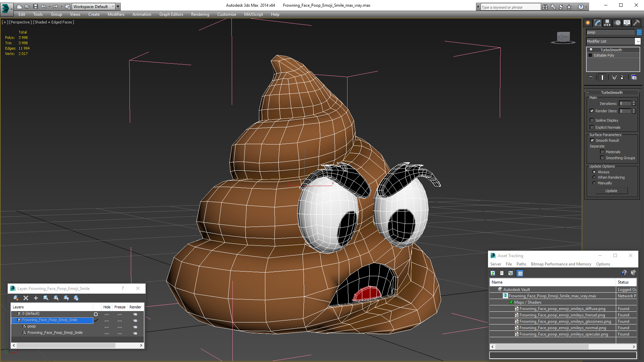Image resolution: width=644 pixels, height=362 pixels.
Task: Create a new scene with New icon
Action: pyautogui.click(x=19, y=6)
